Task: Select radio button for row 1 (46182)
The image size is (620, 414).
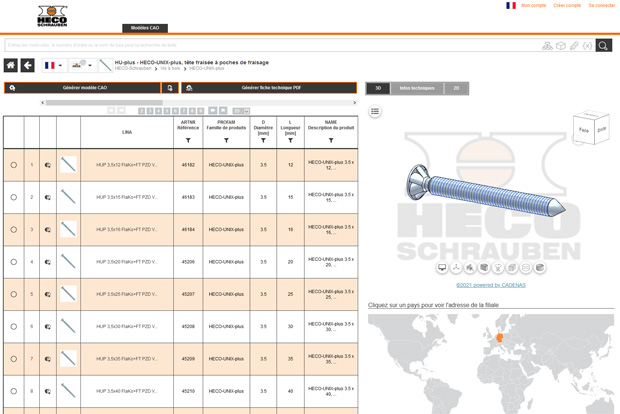Action: (x=14, y=165)
